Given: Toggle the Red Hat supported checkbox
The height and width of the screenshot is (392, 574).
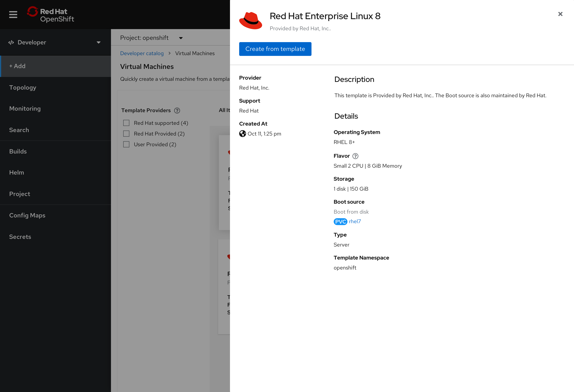Looking at the screenshot, I should pos(126,123).
